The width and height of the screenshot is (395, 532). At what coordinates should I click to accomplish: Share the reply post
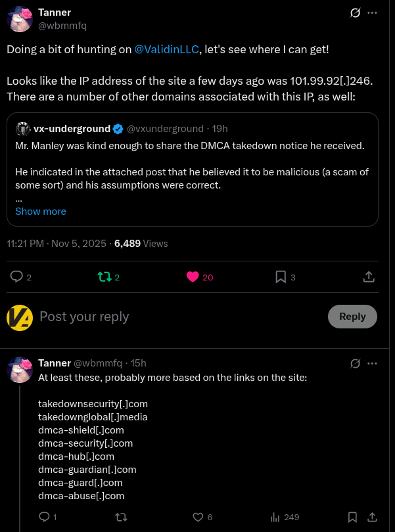[371, 517]
